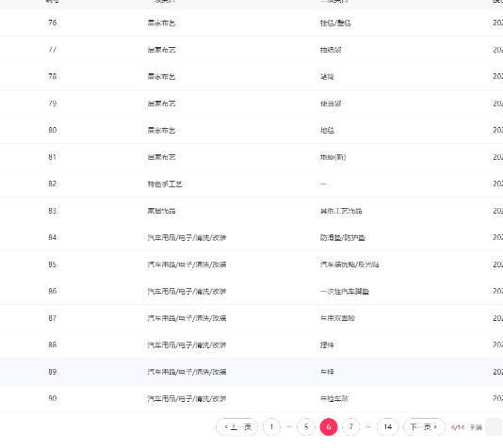The width and height of the screenshot is (503, 448).
Task: Click 居家布艺 category in row 80
Action: (x=161, y=131)
